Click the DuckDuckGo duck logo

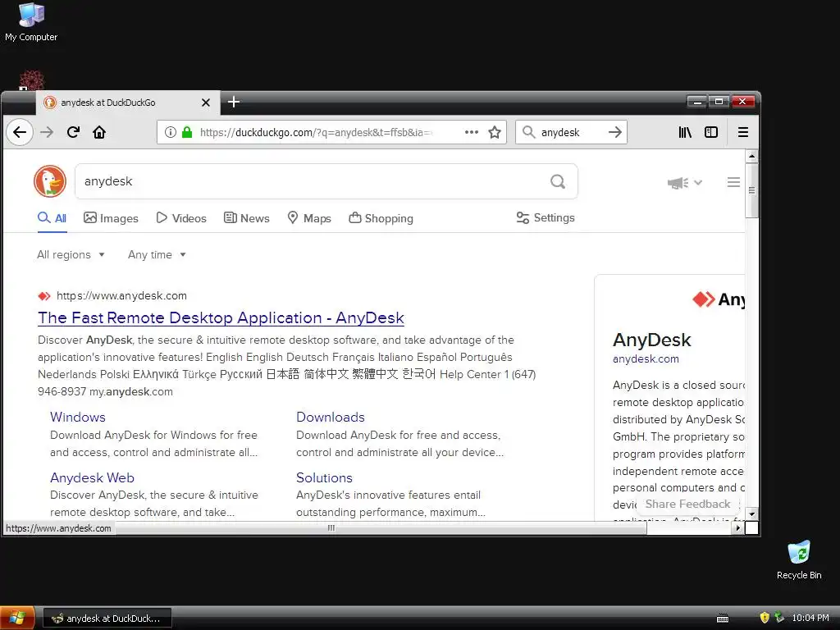[50, 181]
